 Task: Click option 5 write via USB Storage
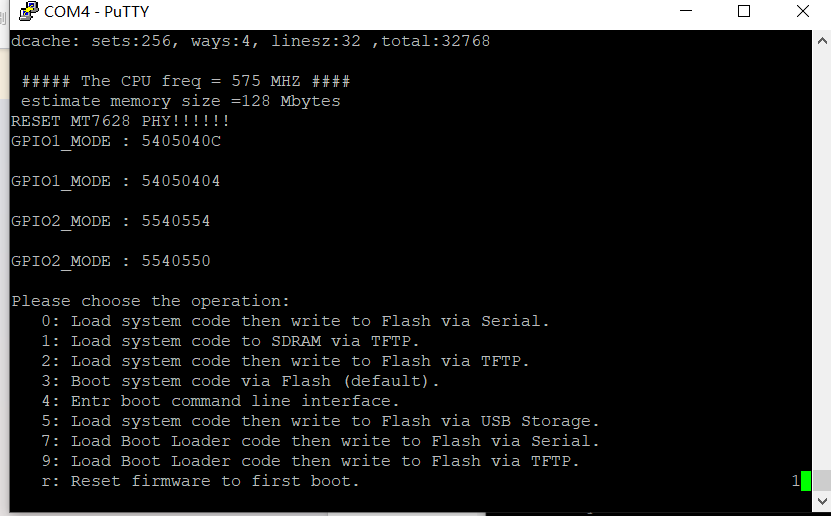(x=320, y=421)
